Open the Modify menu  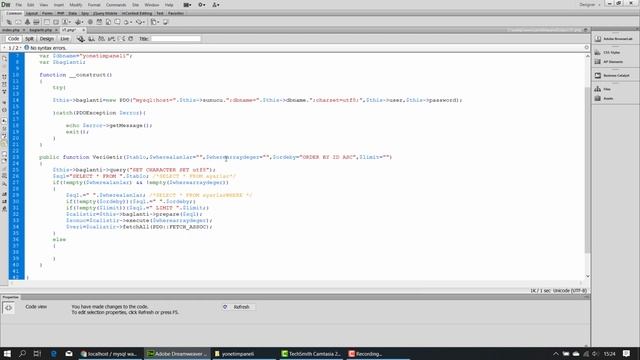click(76, 5)
